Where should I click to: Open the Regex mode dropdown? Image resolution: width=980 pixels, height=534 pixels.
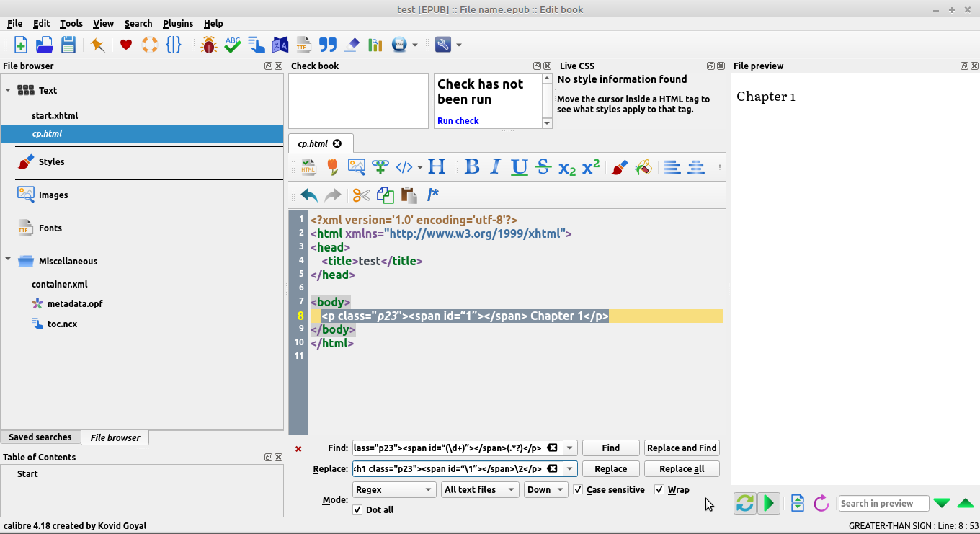pyautogui.click(x=394, y=490)
